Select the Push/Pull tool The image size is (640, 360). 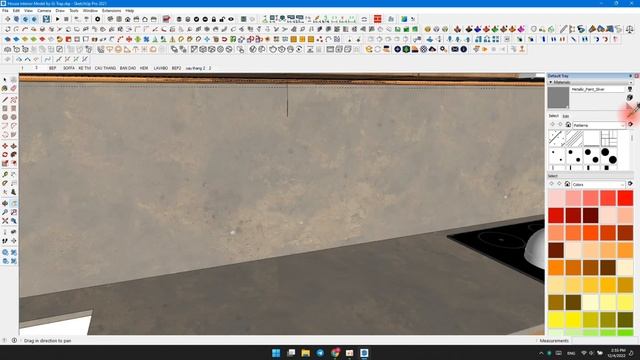click(x=13, y=146)
